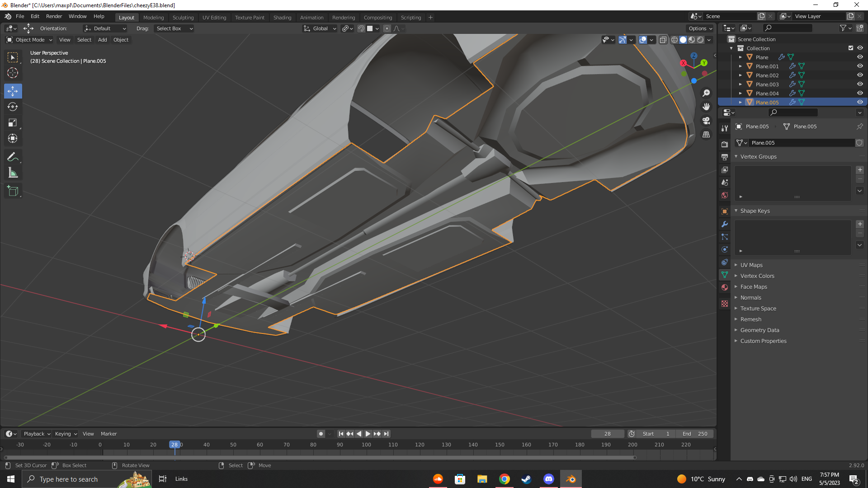Open the Render menu
868x488 pixels.
pyautogui.click(x=54, y=16)
